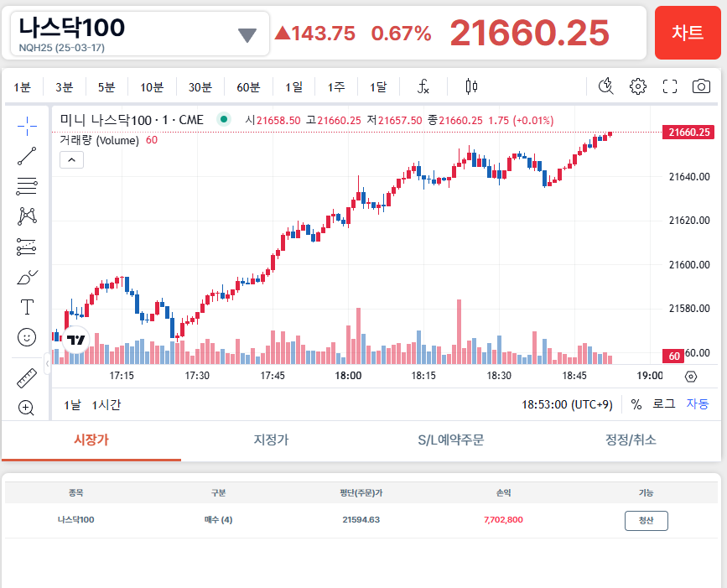Open the emoji icons tool
This screenshot has height=588, width=727.
(27, 337)
